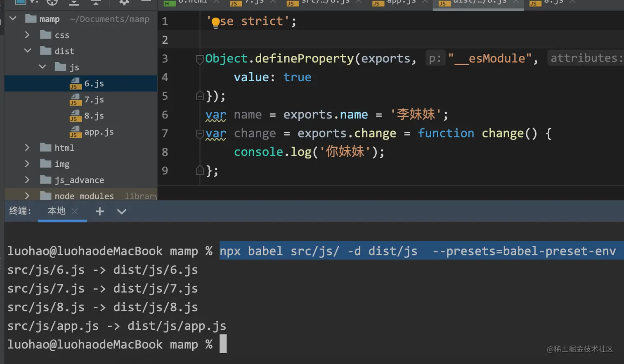Click the dist folder icon
The image size is (624, 364).
[x=45, y=51]
